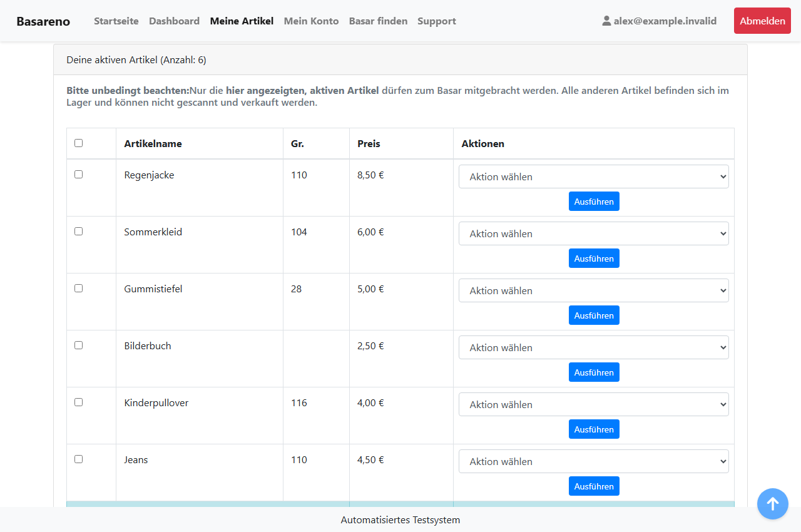Tick the checkbox for Jeans

(78, 459)
